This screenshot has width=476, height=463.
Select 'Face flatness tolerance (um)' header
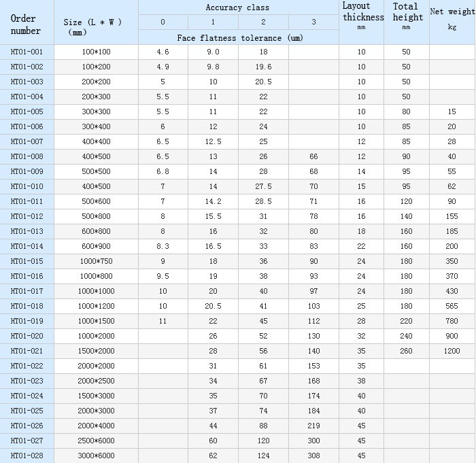tap(240, 38)
